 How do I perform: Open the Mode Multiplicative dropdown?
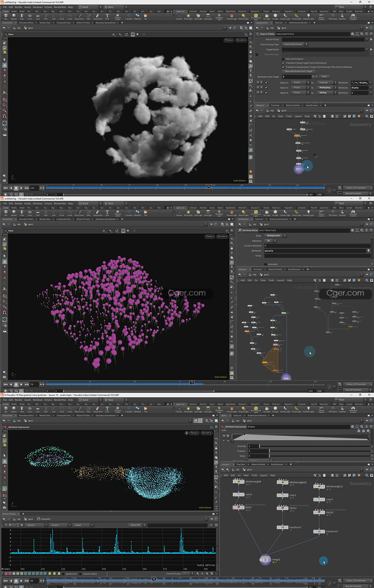pyautogui.click(x=275, y=236)
